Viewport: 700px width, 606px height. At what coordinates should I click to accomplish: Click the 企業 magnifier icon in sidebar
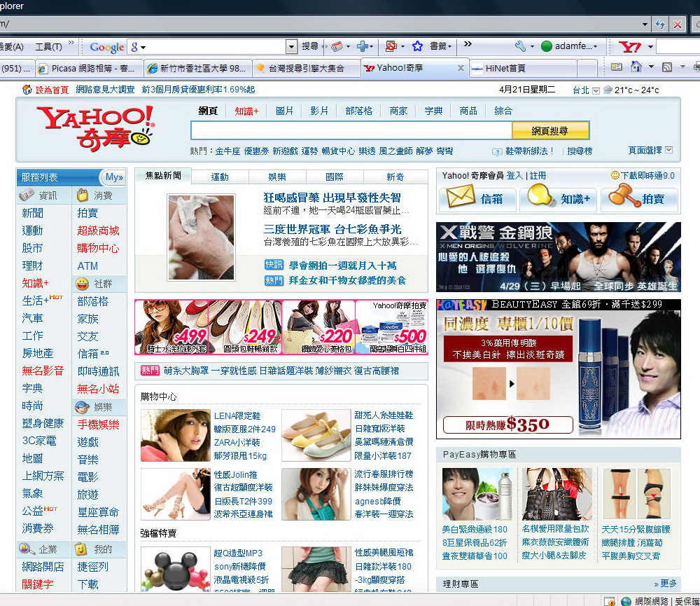[27, 549]
